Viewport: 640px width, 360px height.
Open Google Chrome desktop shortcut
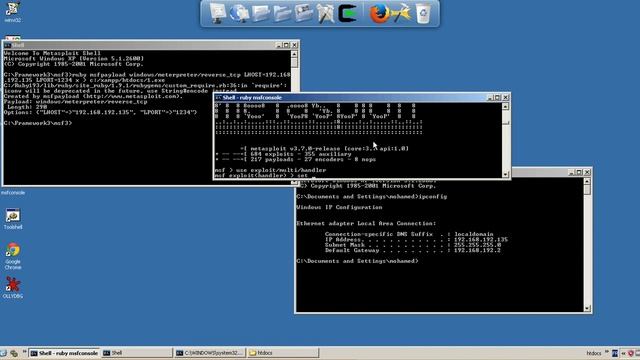[13, 256]
